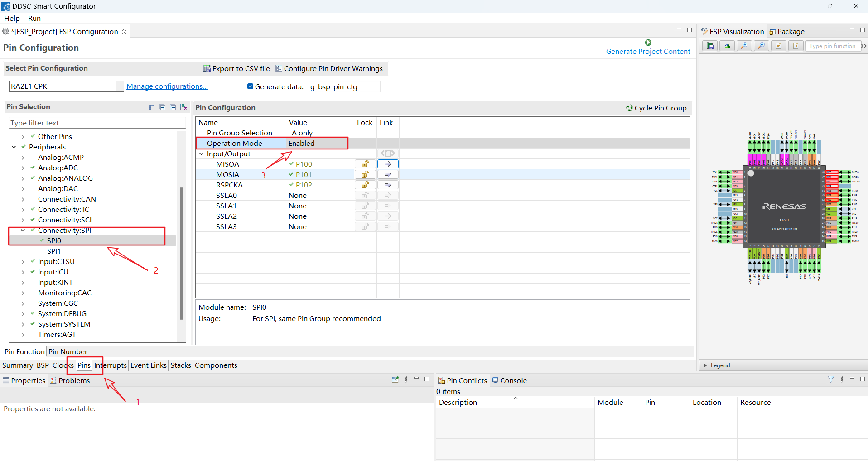Reset package view to 1:1 size
The width and height of the screenshot is (868, 461).
coord(778,46)
